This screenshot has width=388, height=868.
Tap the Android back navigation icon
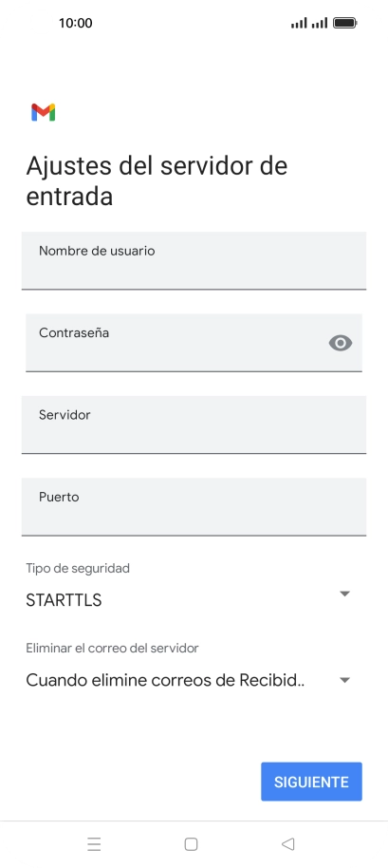click(287, 843)
